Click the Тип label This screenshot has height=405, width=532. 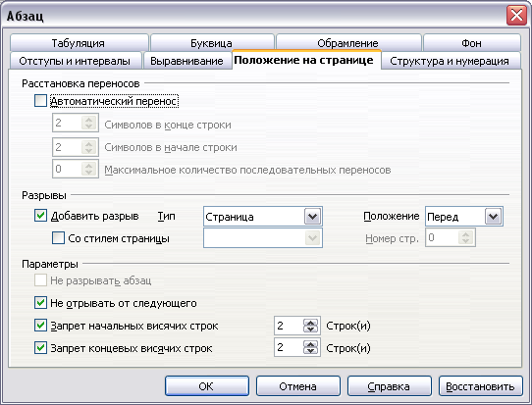[x=167, y=216]
